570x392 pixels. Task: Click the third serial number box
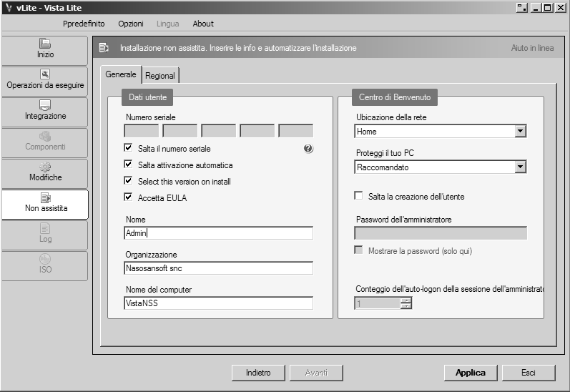click(x=218, y=131)
